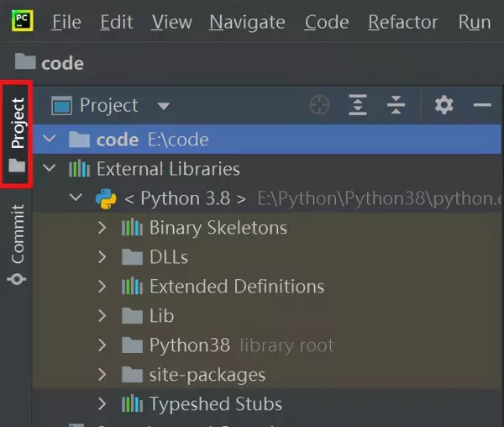Open the Refactor menu
The width and height of the screenshot is (504, 427).
pos(402,22)
